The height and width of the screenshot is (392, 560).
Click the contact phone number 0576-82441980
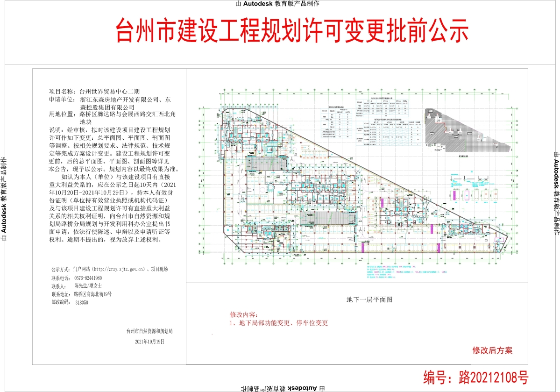tap(88, 278)
